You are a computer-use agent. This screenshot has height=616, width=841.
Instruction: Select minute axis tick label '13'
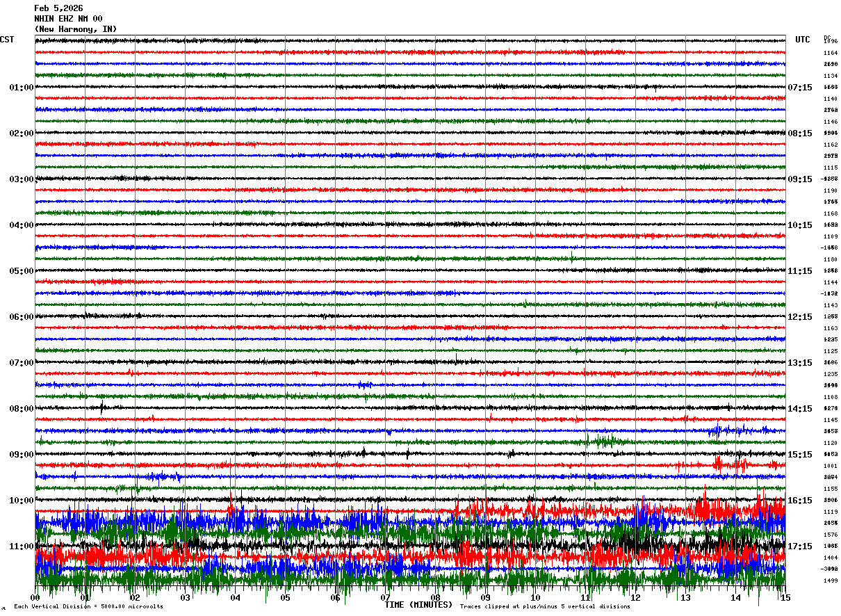(x=686, y=598)
